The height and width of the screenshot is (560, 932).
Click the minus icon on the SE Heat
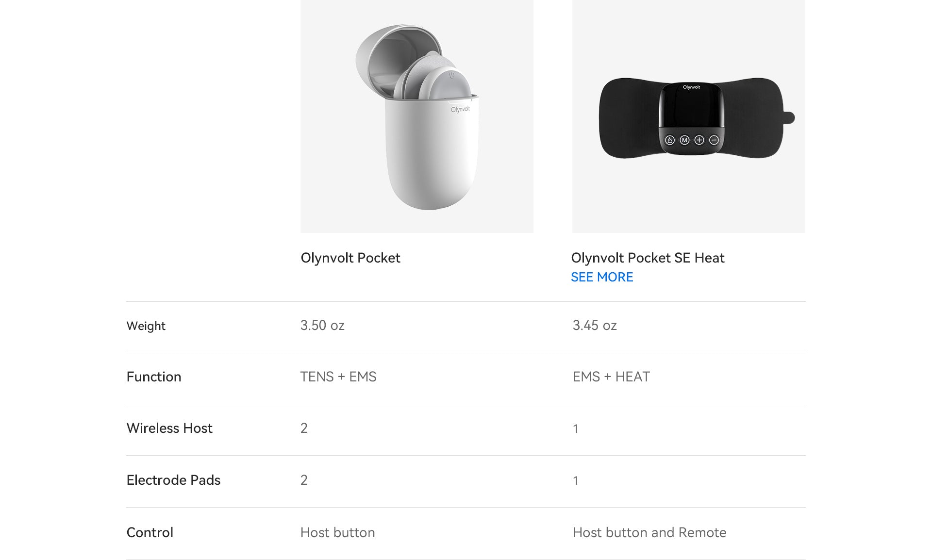coord(714,140)
